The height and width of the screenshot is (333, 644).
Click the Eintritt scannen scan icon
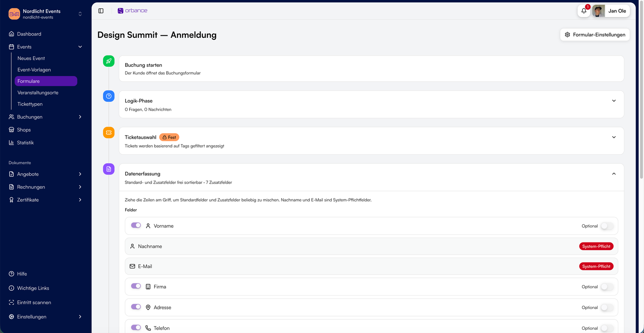tap(11, 302)
